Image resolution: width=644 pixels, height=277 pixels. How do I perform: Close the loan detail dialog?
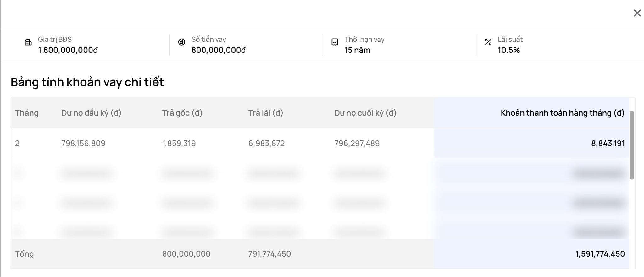point(637,13)
